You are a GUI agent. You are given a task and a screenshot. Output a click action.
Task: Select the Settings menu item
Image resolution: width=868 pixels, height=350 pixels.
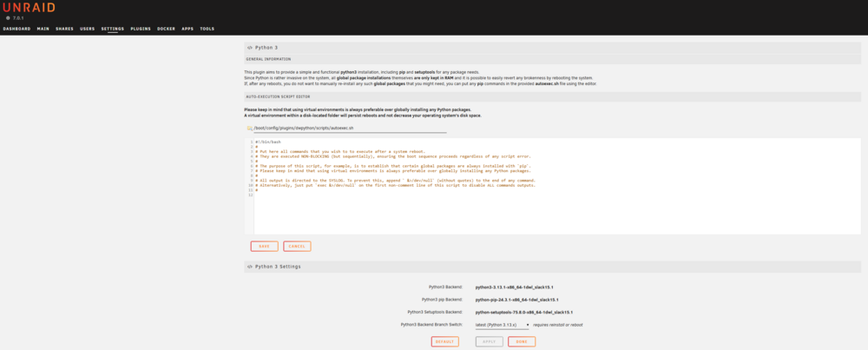pyautogui.click(x=113, y=29)
